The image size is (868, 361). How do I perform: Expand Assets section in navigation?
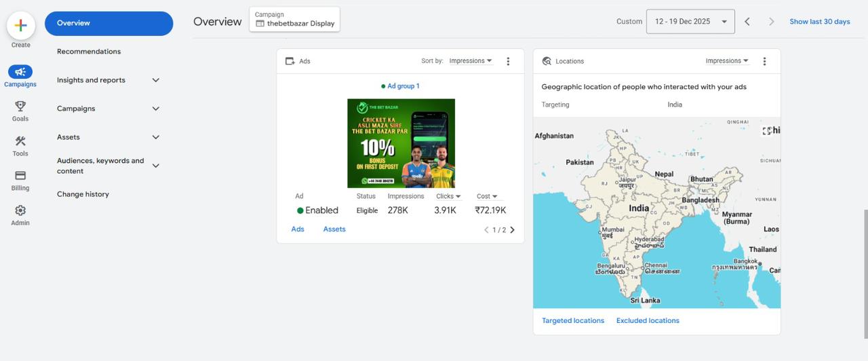pos(155,137)
